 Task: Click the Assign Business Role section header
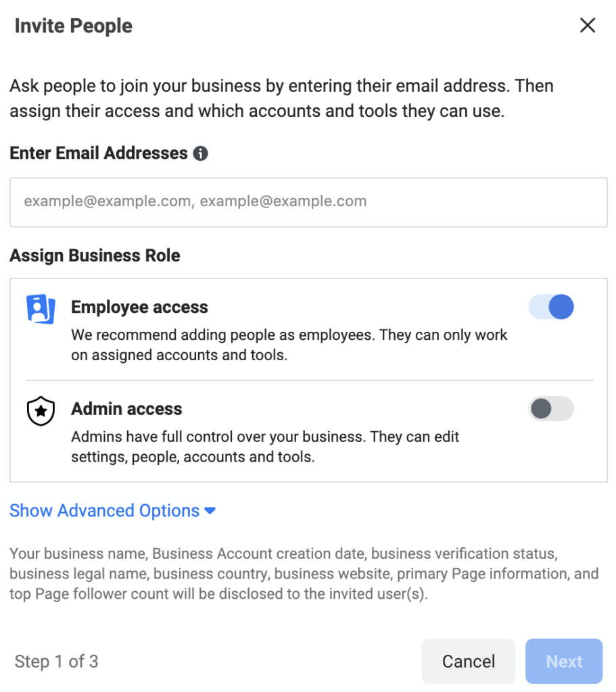point(94,255)
